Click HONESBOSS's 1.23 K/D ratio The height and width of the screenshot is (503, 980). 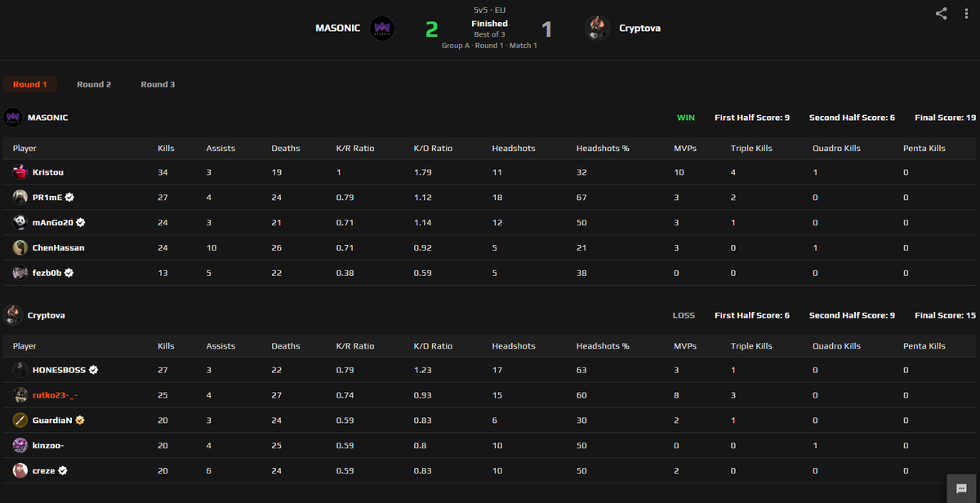click(422, 370)
